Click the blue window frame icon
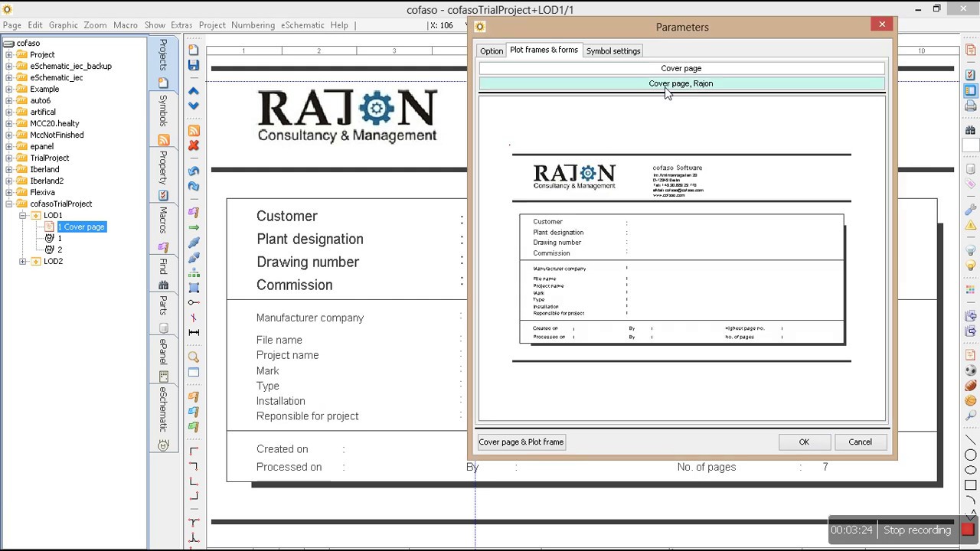Image resolution: width=980 pixels, height=551 pixels. 194,373
